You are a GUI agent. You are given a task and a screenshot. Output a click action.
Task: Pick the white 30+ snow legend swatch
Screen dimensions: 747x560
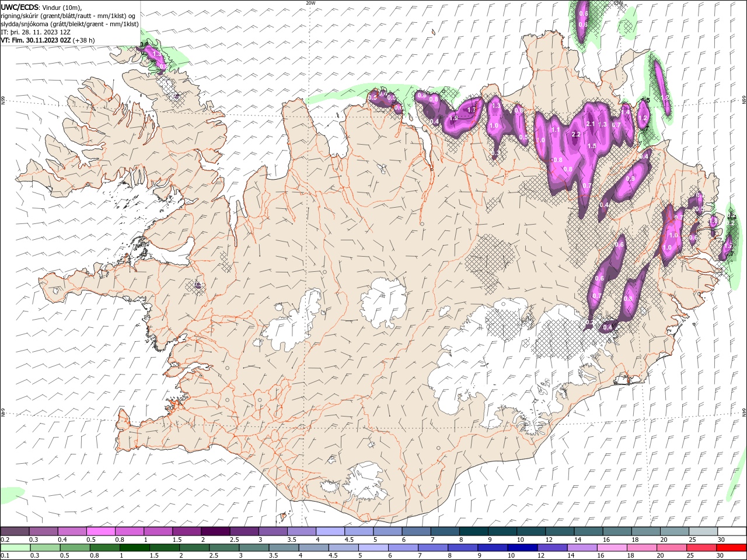click(731, 531)
